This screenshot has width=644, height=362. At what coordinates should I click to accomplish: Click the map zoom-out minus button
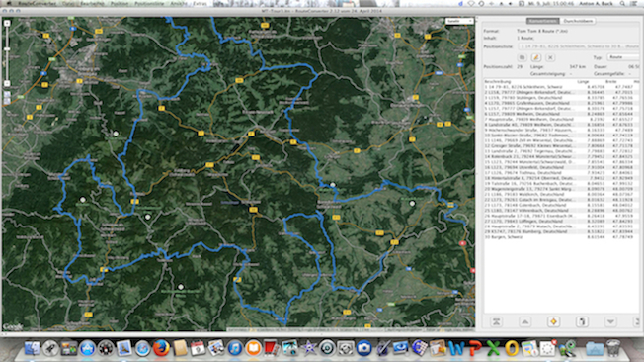click(7, 83)
